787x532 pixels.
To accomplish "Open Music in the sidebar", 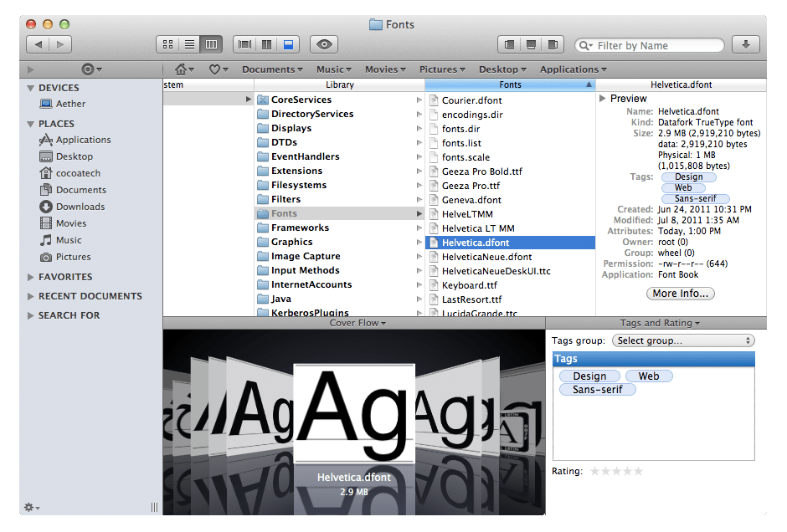I will click(60, 240).
